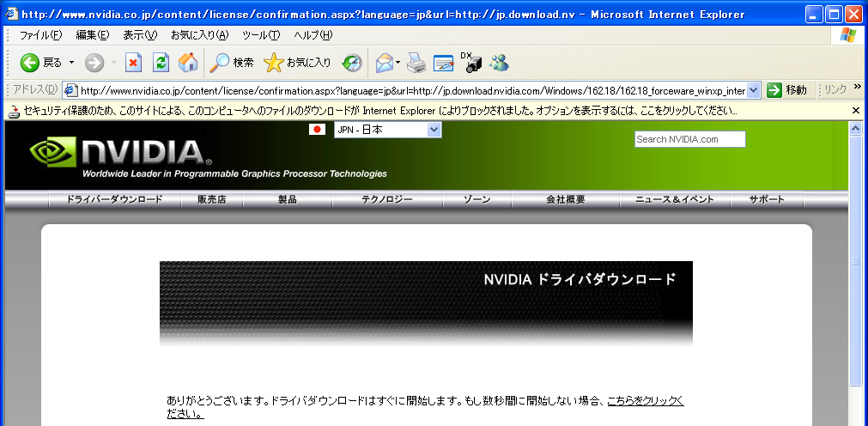
Task: Open the Messenger people icon
Action: [499, 64]
